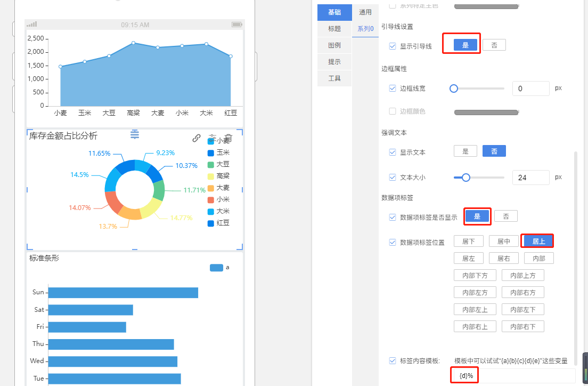The width and height of the screenshot is (588, 386).
Task: Set label position to 居右
Action: click(504, 259)
